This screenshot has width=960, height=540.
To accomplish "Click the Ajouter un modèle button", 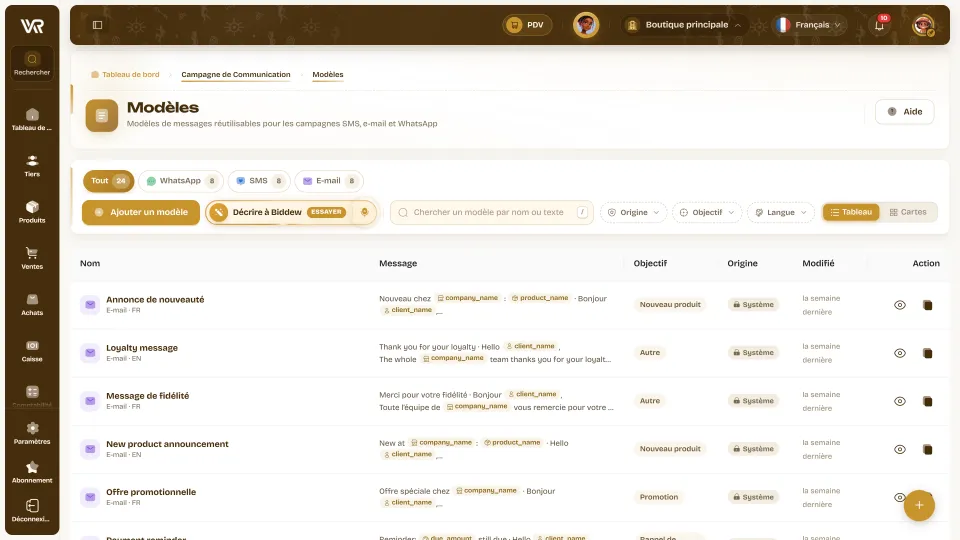I will tap(141, 212).
